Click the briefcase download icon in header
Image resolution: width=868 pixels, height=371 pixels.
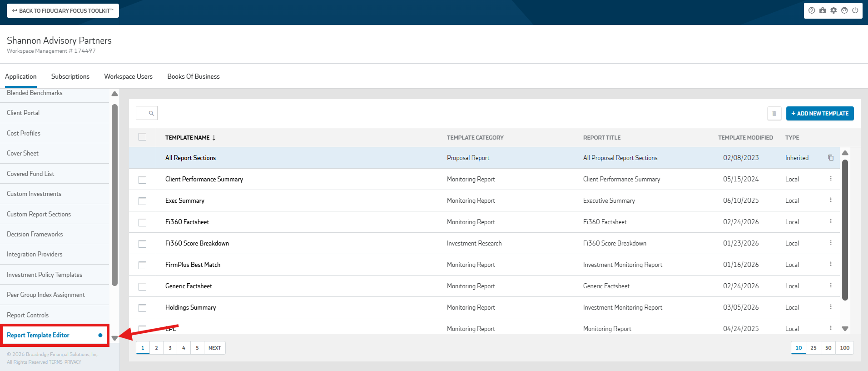[x=823, y=10]
